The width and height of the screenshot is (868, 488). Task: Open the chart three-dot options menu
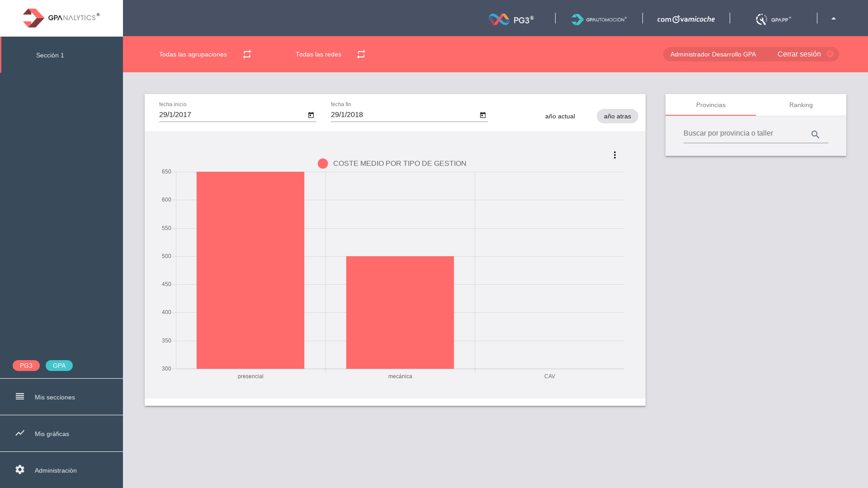(x=615, y=155)
